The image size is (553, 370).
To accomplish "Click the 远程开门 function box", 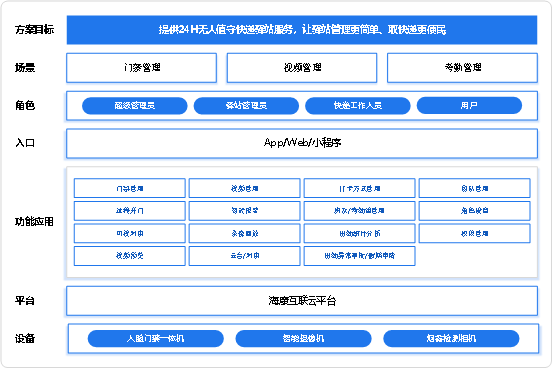I will coord(129,211).
